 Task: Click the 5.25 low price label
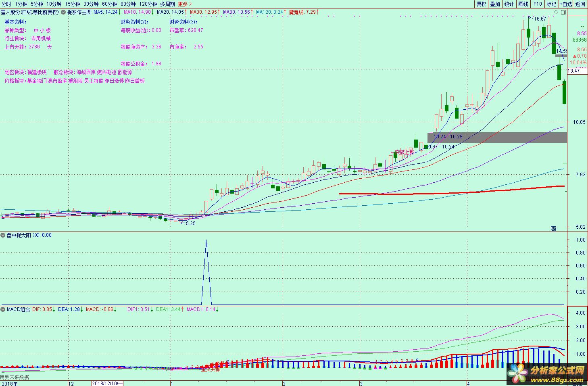pos(190,223)
